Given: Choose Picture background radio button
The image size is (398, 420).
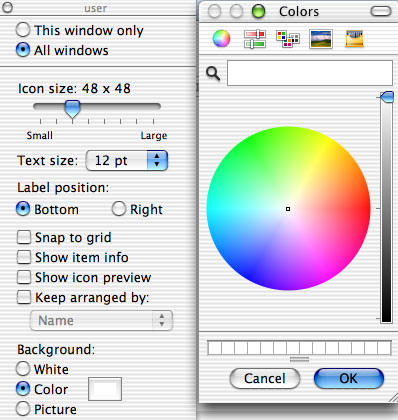Looking at the screenshot, I should [23, 409].
